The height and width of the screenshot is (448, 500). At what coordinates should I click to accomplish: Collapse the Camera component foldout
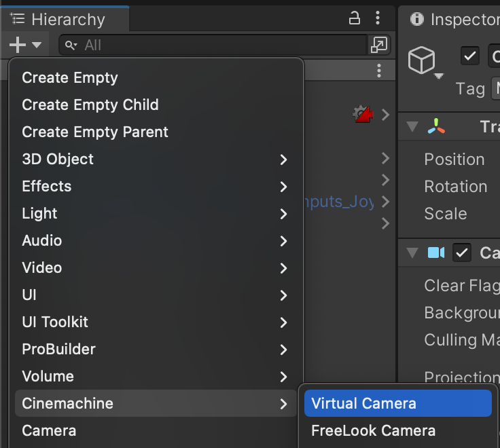412,253
